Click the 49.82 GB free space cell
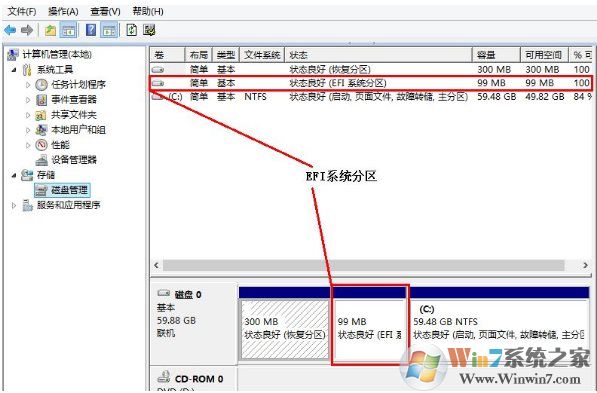Screen dimensions: 597x393 click(544, 97)
